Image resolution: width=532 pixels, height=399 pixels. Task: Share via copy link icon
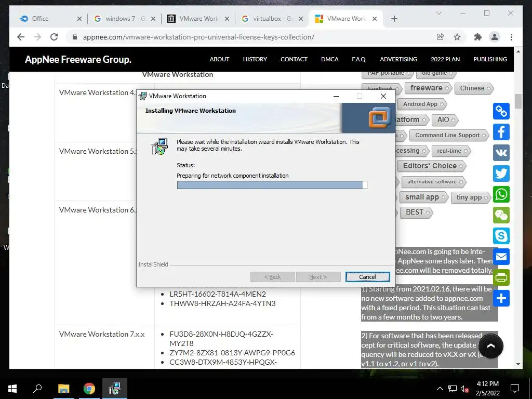(x=501, y=111)
